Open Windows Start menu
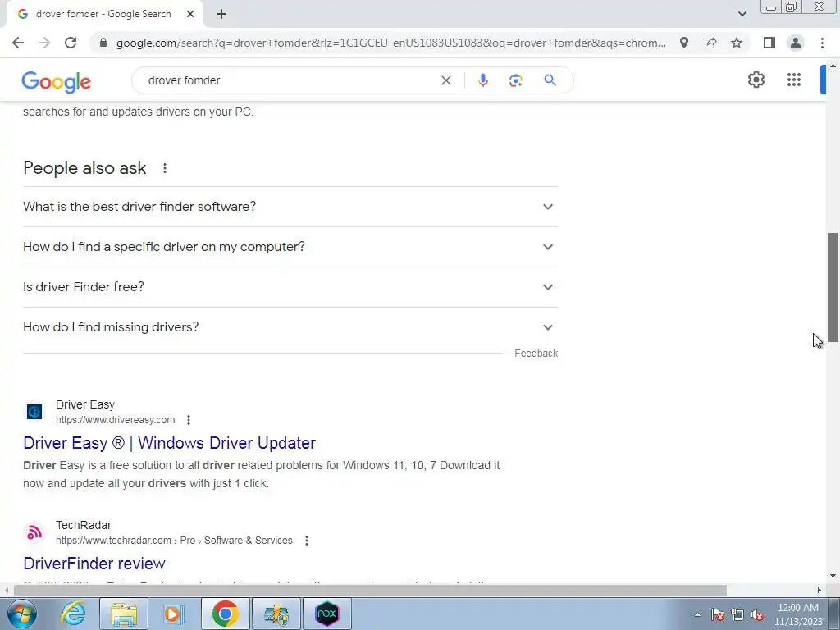The height and width of the screenshot is (630, 840). tap(21, 614)
